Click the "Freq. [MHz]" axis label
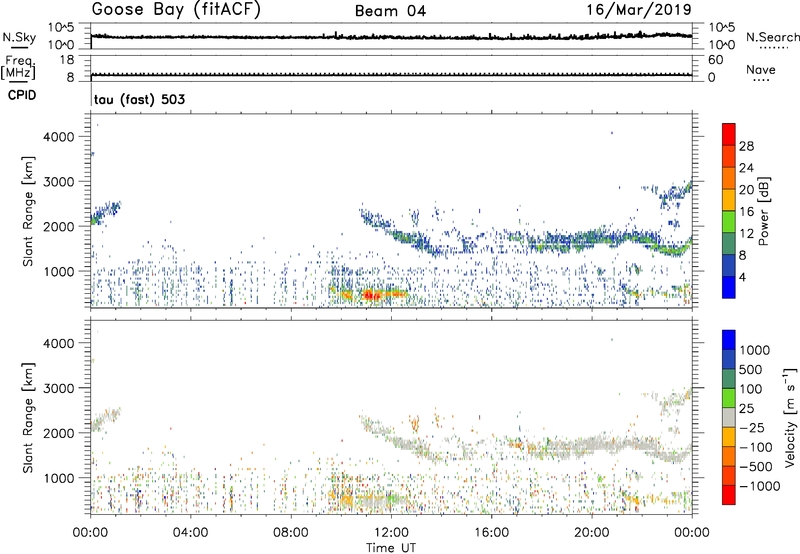The width and height of the screenshot is (800, 554). 18,68
